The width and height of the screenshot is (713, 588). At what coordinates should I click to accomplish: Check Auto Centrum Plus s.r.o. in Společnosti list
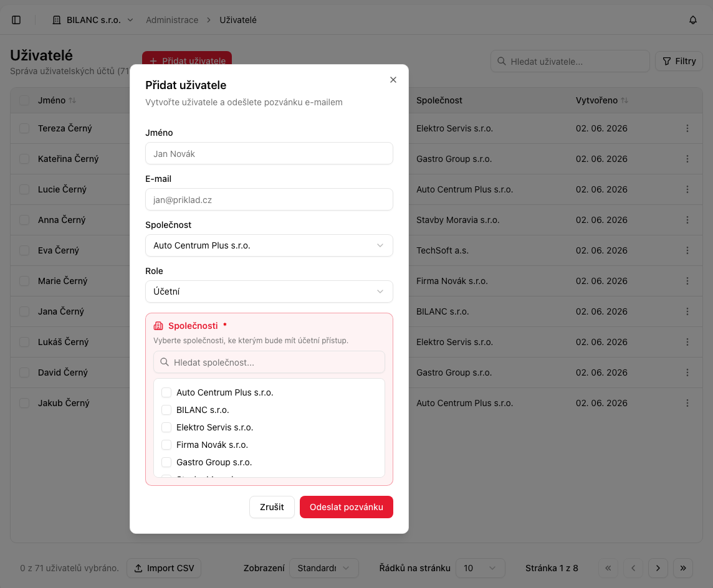click(x=166, y=392)
